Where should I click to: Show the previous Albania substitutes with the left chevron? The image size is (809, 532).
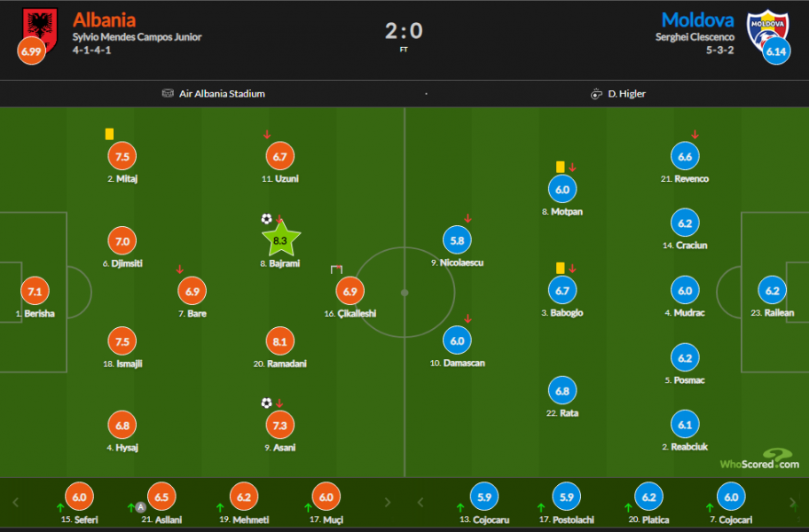pyautogui.click(x=15, y=502)
